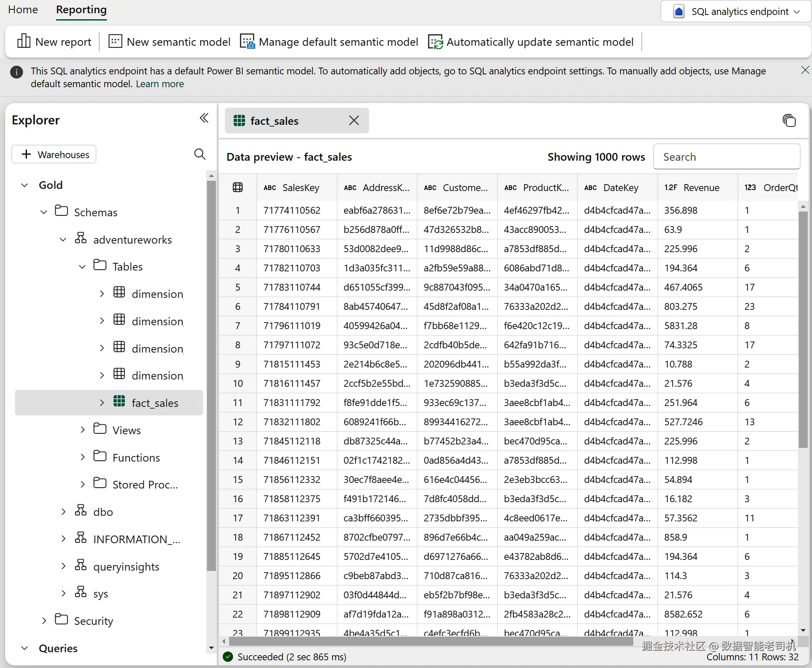
Task: Click the Custome... column header
Action: 457,188
